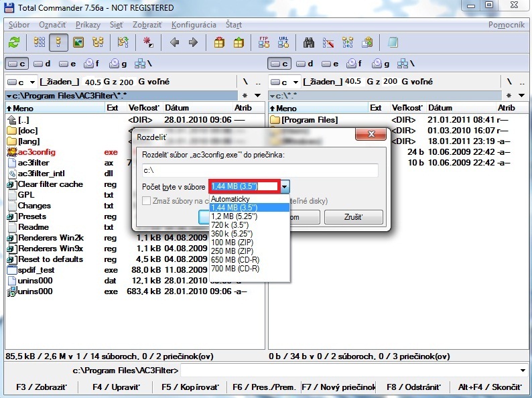Open the Príkazy menu
Screen dimensions: 532x398
click(88, 25)
